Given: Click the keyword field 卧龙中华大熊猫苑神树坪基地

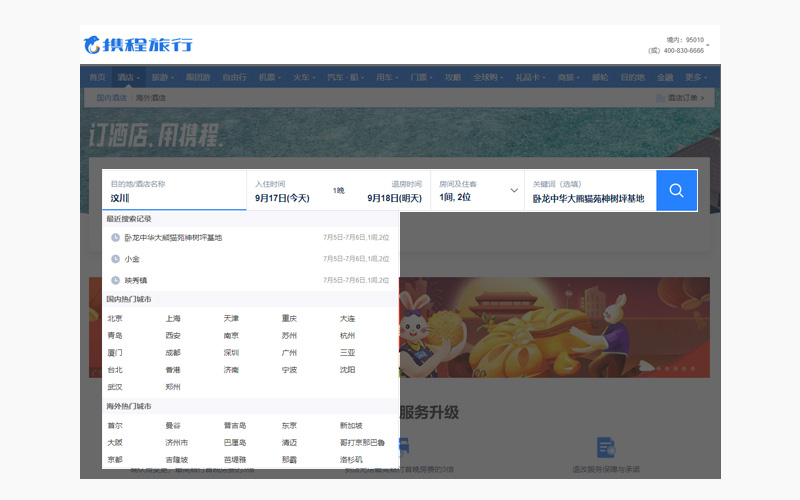Looking at the screenshot, I should click(x=590, y=190).
